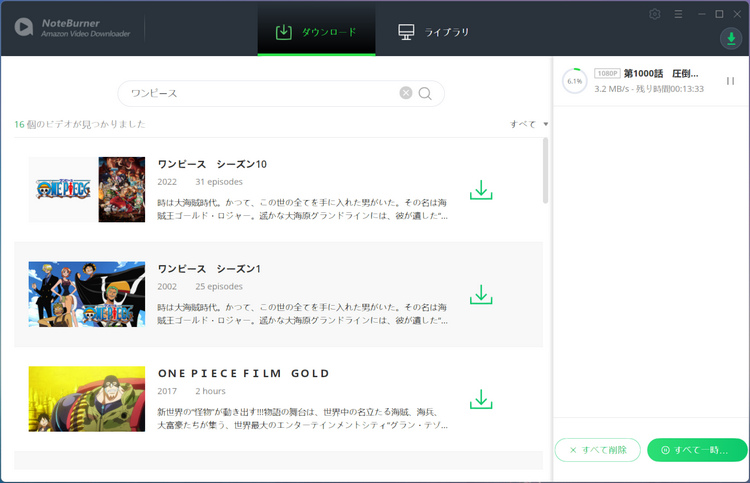Viewport: 750px width, 483px height.
Task: Switch to the ライブラリ tab
Action: (433, 32)
